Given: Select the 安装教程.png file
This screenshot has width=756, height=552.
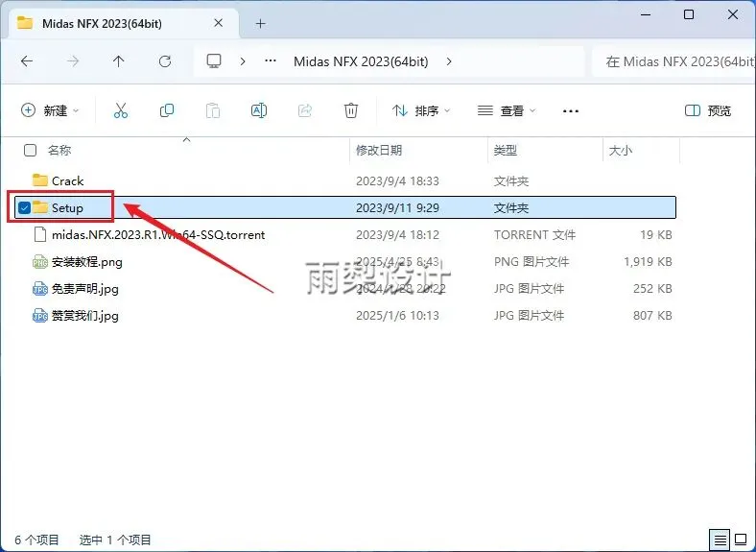Looking at the screenshot, I should click(86, 262).
